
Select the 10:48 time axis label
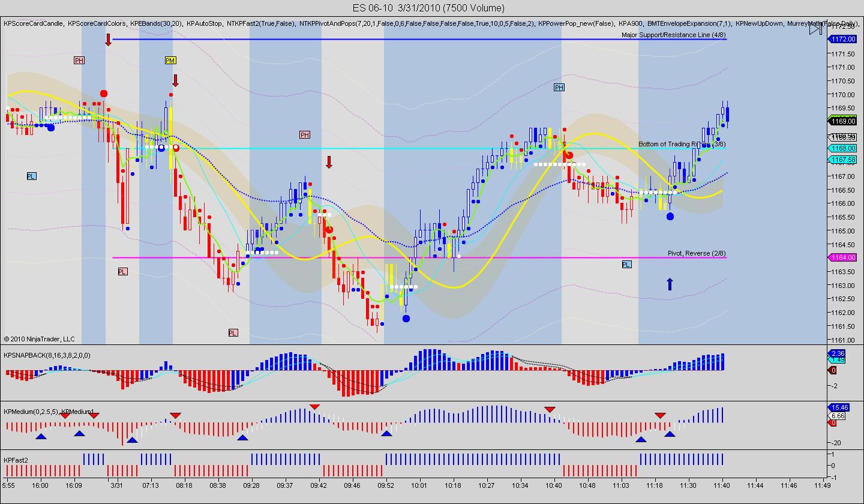pos(587,485)
